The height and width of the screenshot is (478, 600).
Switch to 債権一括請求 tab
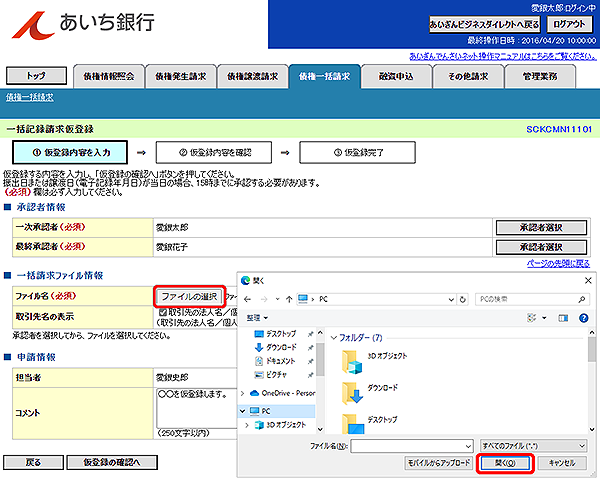[324, 77]
